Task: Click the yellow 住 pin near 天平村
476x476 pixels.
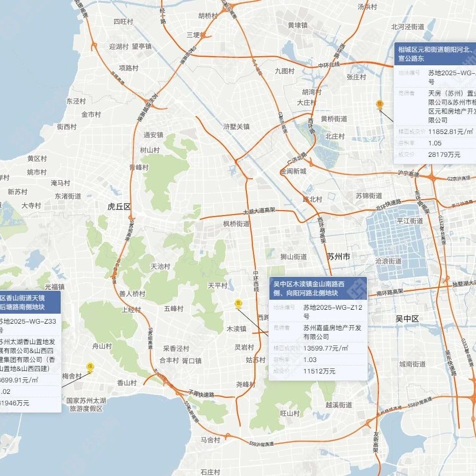Action: [238, 304]
